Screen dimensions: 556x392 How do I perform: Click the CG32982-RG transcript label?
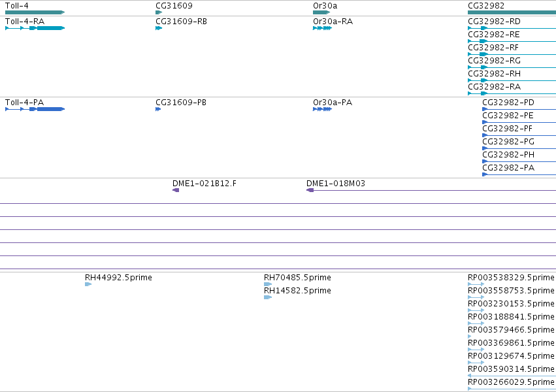click(495, 61)
